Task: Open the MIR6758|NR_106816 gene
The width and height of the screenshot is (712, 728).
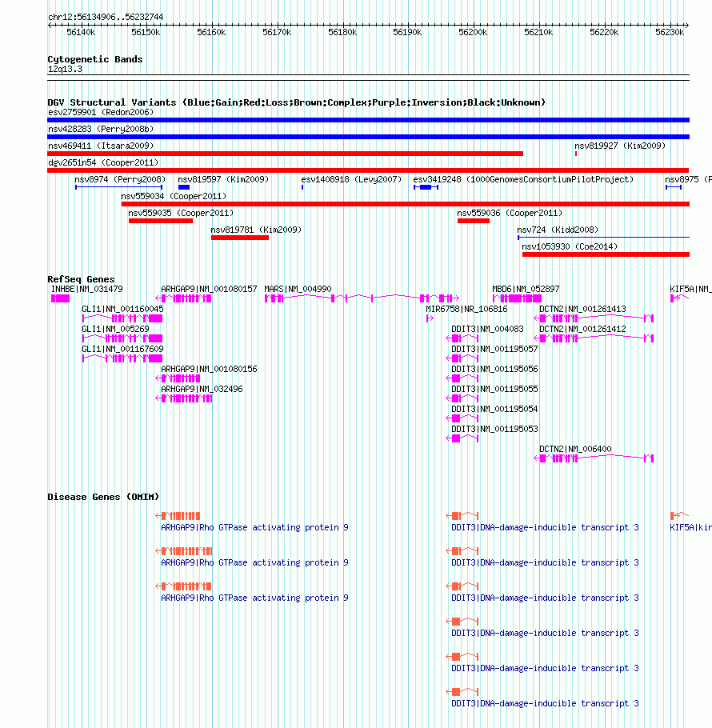Action: (x=430, y=318)
